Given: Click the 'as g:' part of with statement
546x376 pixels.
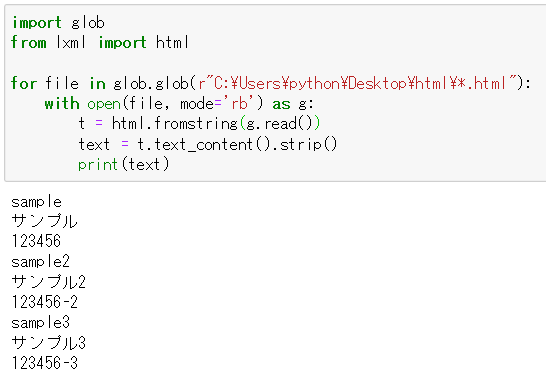Looking at the screenshot, I should click(x=293, y=104).
